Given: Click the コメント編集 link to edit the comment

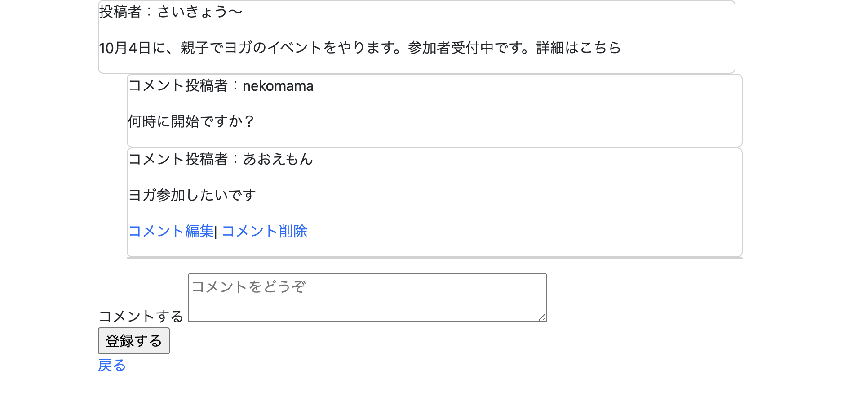Looking at the screenshot, I should [x=171, y=231].
